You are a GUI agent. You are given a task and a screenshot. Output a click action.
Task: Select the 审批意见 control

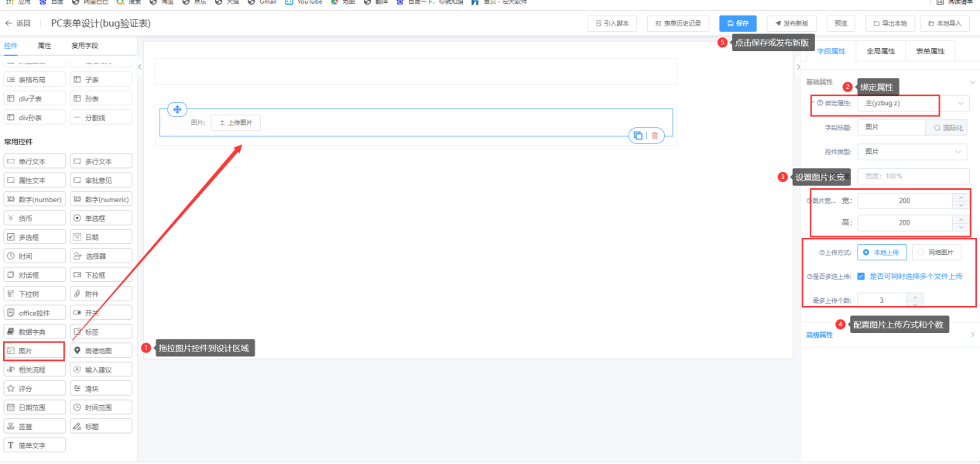[101, 180]
